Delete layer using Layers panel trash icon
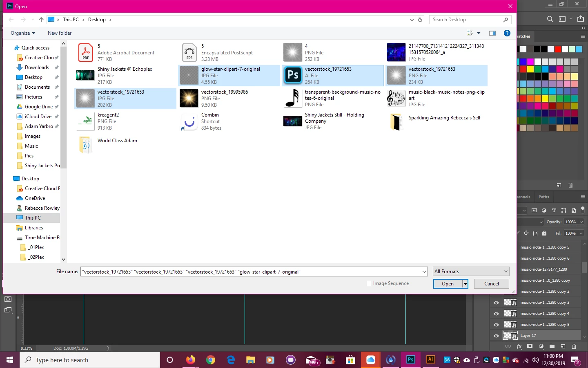The width and height of the screenshot is (588, 368). (x=574, y=346)
